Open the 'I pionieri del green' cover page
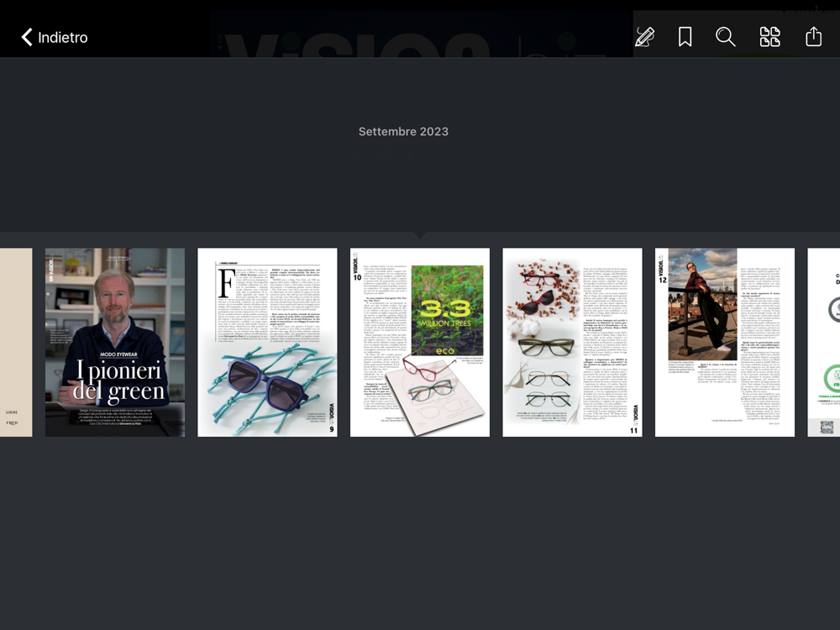This screenshot has width=840, height=630. [114, 342]
